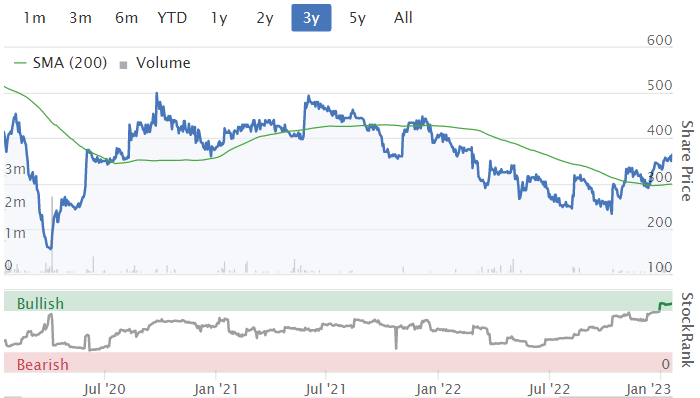The width and height of the screenshot is (700, 398).
Task: Select the 3m time range
Action: coord(80,18)
